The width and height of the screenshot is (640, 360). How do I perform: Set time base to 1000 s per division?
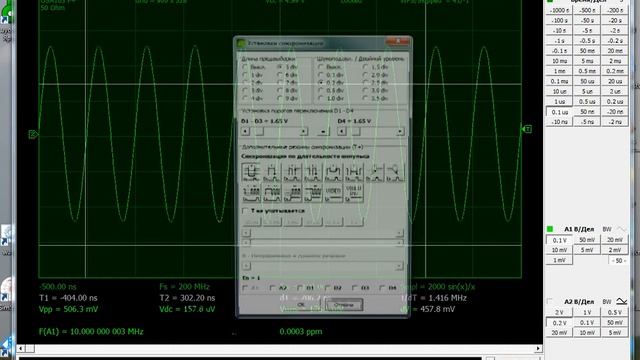tap(560, 10)
